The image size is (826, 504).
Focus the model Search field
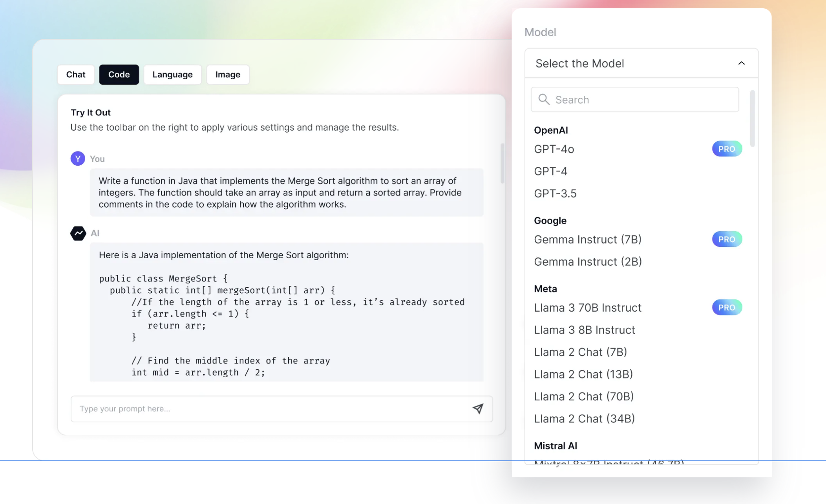coord(635,99)
